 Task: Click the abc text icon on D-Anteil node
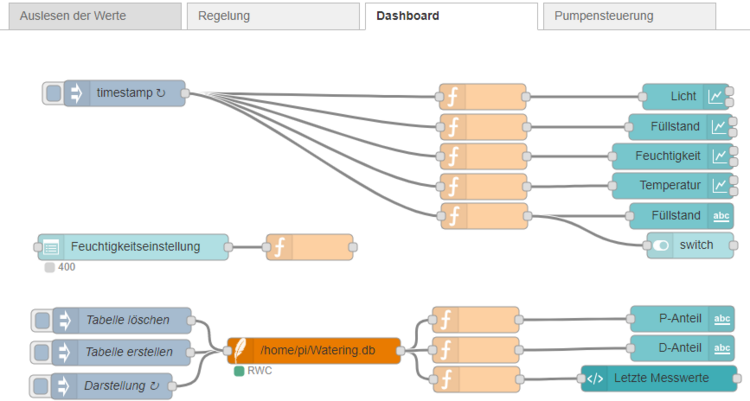tap(722, 349)
